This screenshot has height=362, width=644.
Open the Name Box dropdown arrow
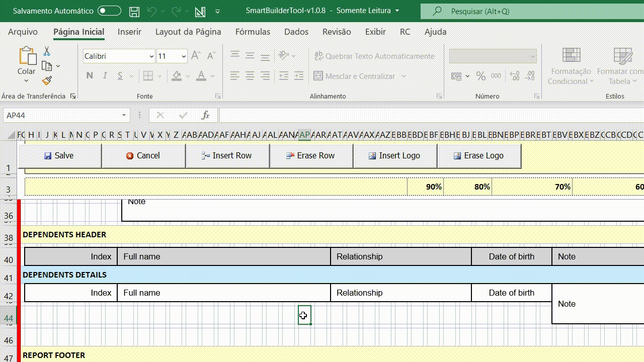[124, 115]
